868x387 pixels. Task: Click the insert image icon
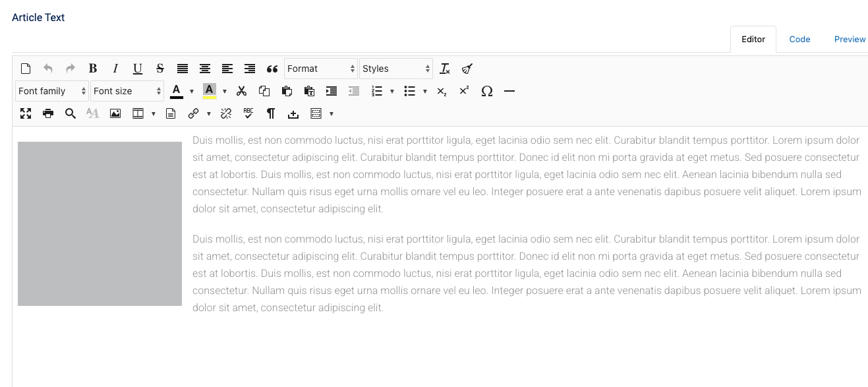[x=115, y=113]
